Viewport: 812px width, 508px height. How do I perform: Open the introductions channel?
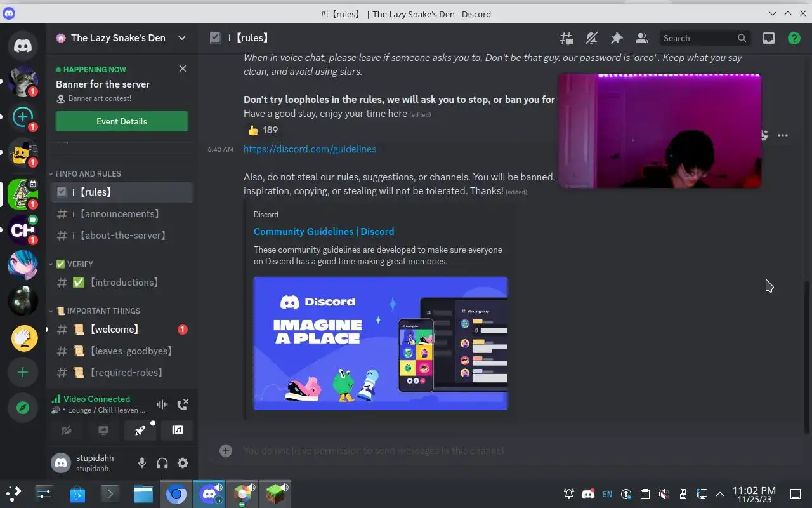pos(121,282)
